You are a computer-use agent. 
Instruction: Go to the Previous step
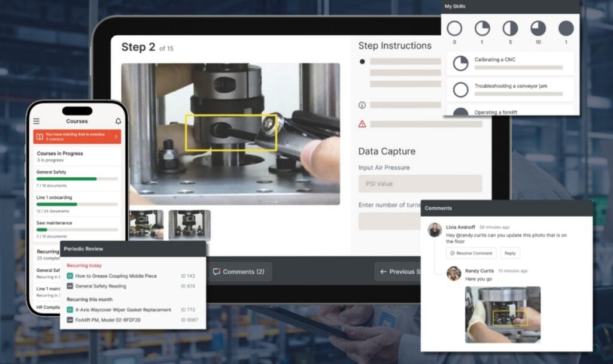(x=397, y=271)
